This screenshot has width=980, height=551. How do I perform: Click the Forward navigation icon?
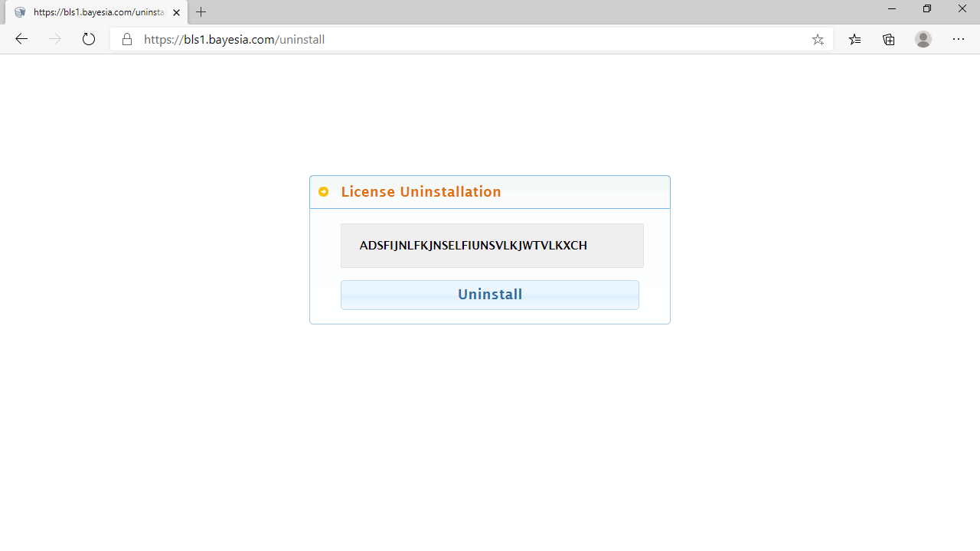tap(54, 39)
